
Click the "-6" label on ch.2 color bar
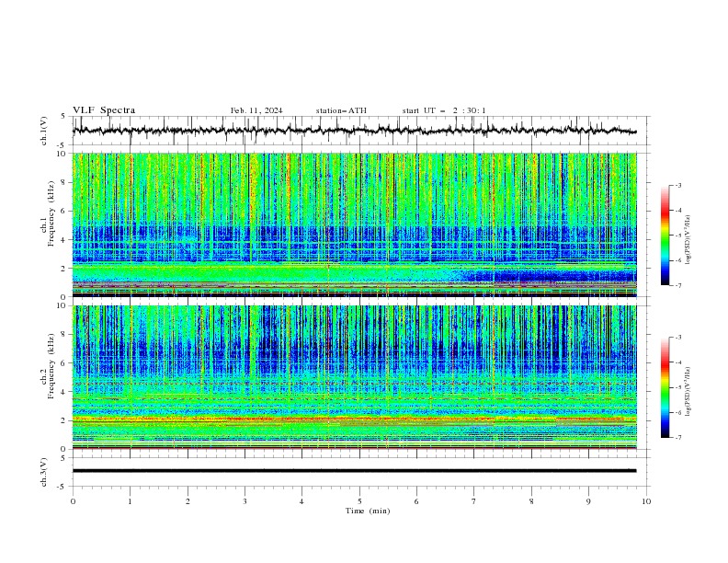[678, 412]
